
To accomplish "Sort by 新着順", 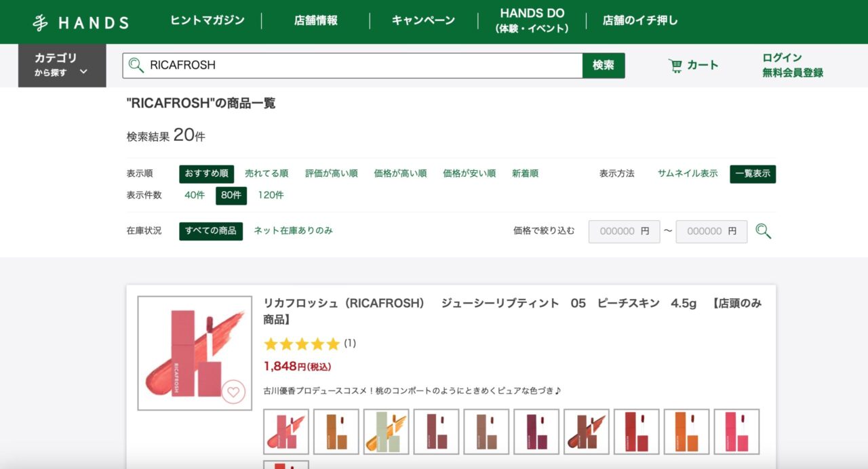I will point(526,174).
